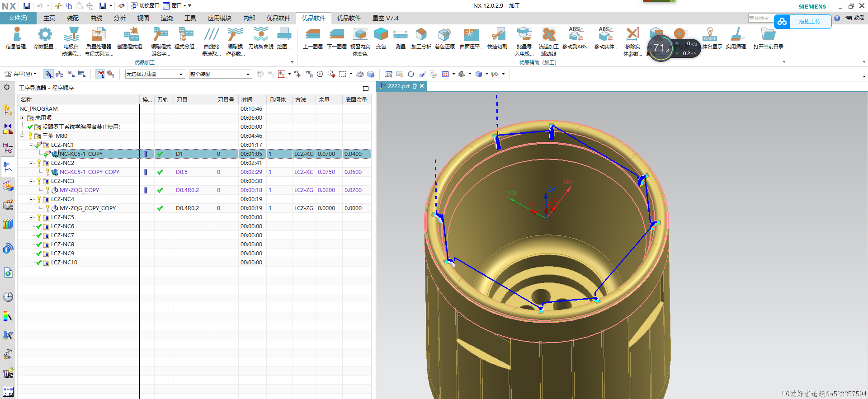Open the 无选择过滤器 dropdown
The height and width of the screenshot is (399, 868).
tap(155, 74)
